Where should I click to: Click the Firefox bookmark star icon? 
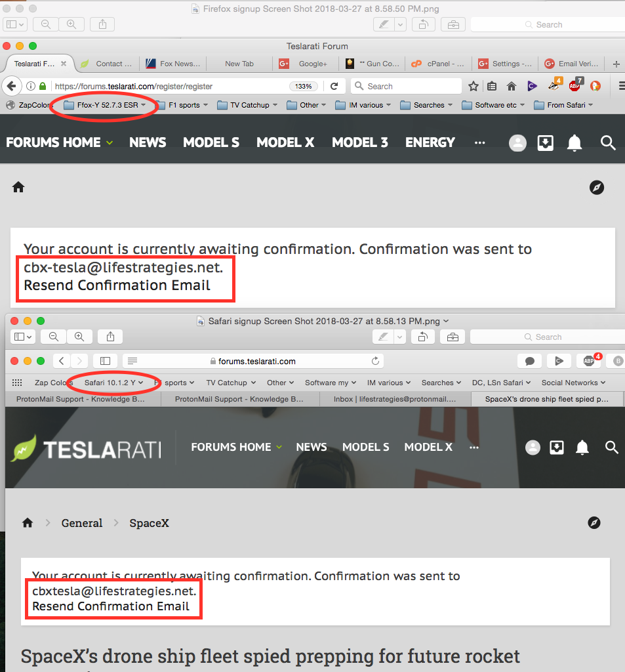coord(473,86)
